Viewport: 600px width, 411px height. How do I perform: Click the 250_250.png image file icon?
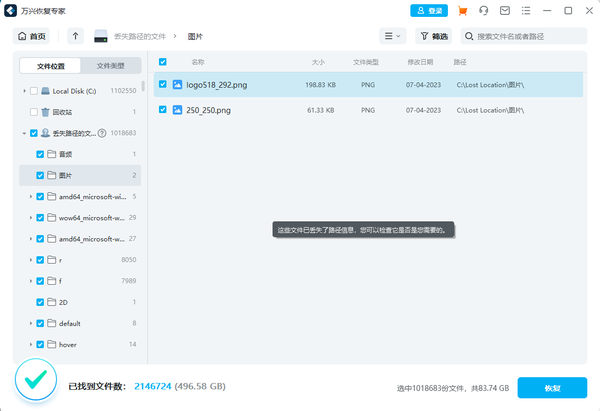(x=177, y=109)
